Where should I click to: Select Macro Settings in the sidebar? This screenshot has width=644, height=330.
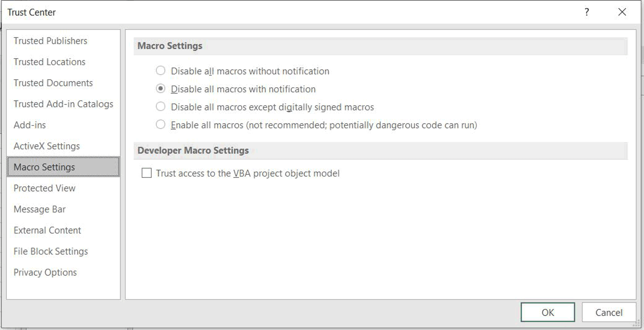tap(44, 167)
